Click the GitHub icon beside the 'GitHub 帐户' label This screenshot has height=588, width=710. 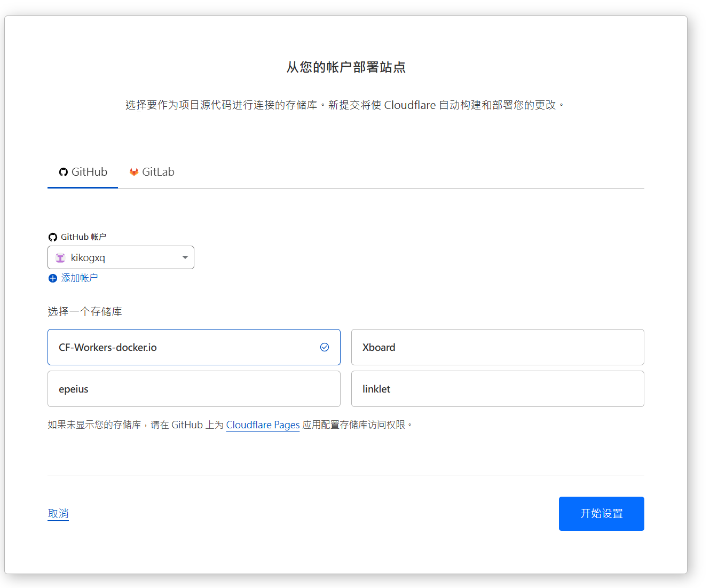(x=52, y=237)
